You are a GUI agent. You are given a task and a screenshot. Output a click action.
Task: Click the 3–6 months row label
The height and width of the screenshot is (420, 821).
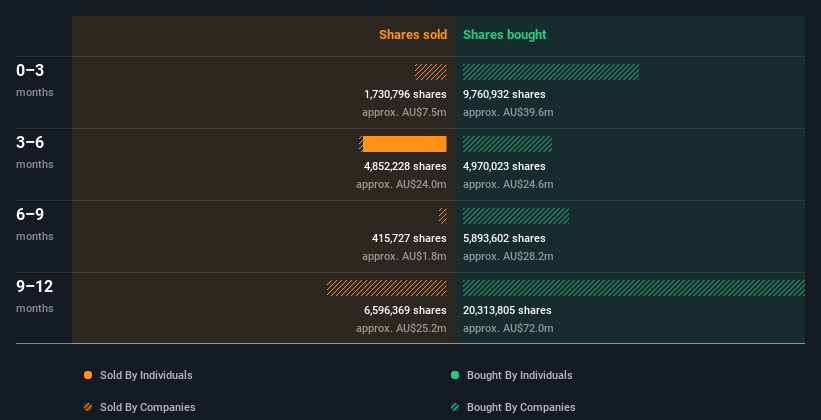tap(35, 152)
